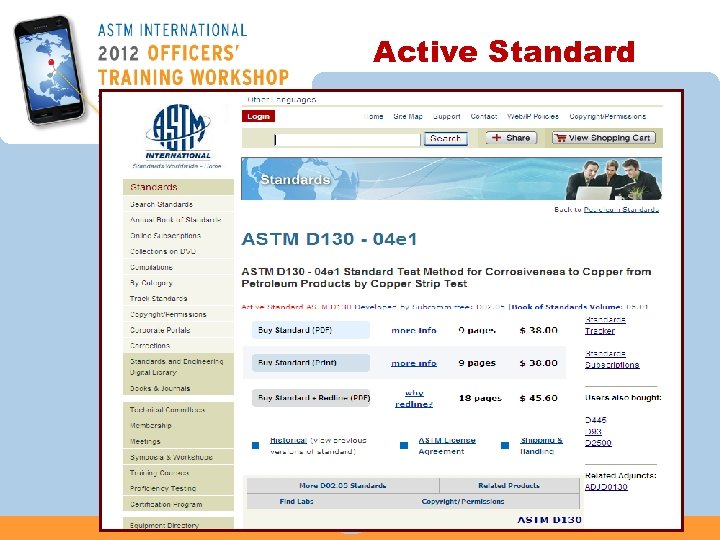Viewport: 720px width, 540px height.
Task: Select Search Standards in sidebar
Action: (x=161, y=204)
